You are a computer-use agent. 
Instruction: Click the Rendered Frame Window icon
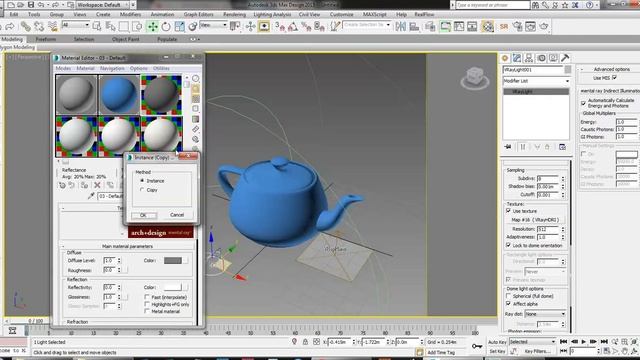click(530, 27)
